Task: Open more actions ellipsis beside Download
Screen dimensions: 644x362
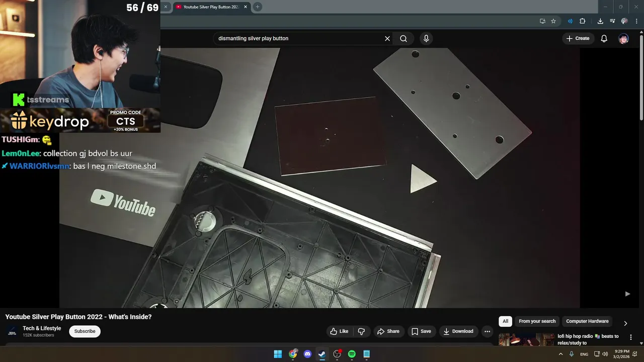Action: tap(487, 331)
